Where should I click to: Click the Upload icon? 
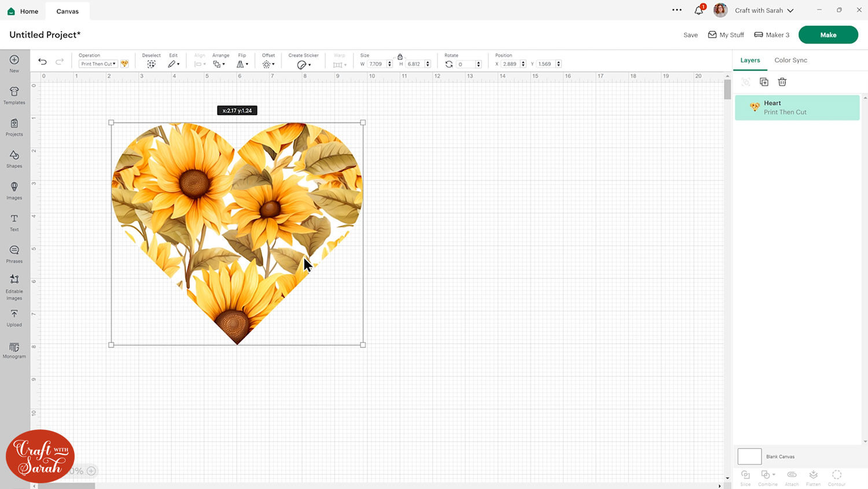(x=14, y=317)
